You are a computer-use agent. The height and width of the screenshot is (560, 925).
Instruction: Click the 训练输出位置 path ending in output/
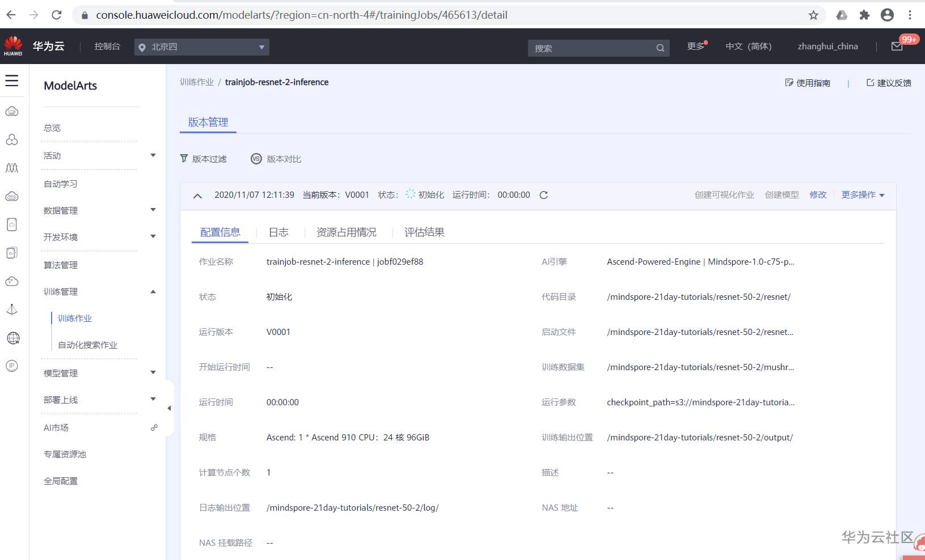[x=700, y=438]
